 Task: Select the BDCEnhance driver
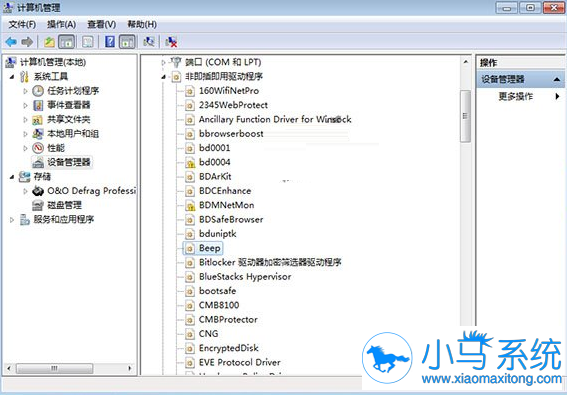click(x=225, y=191)
